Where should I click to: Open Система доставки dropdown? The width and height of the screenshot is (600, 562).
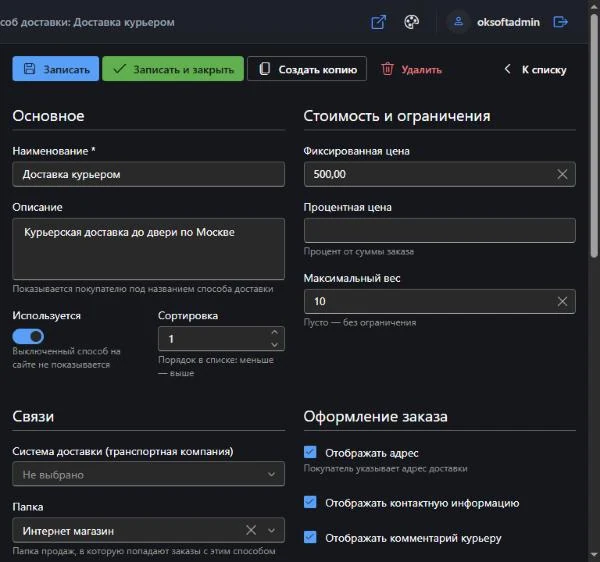[148, 474]
